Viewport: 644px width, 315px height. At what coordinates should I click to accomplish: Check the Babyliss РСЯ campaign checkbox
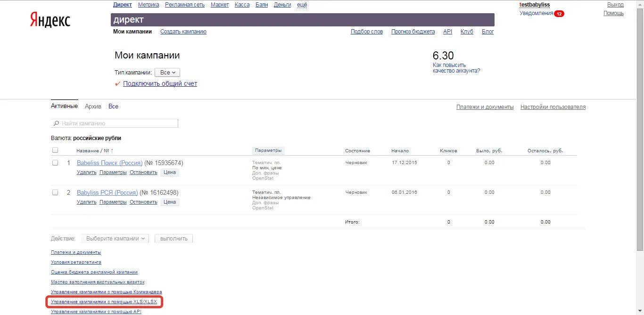pyautogui.click(x=55, y=192)
